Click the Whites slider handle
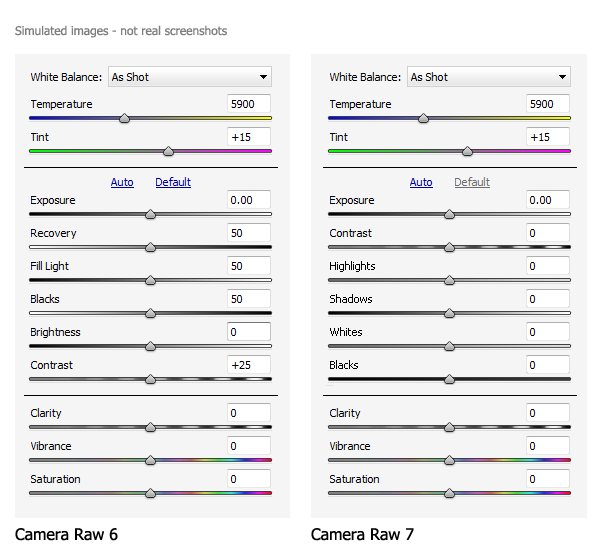The height and width of the screenshot is (558, 602). point(449,346)
